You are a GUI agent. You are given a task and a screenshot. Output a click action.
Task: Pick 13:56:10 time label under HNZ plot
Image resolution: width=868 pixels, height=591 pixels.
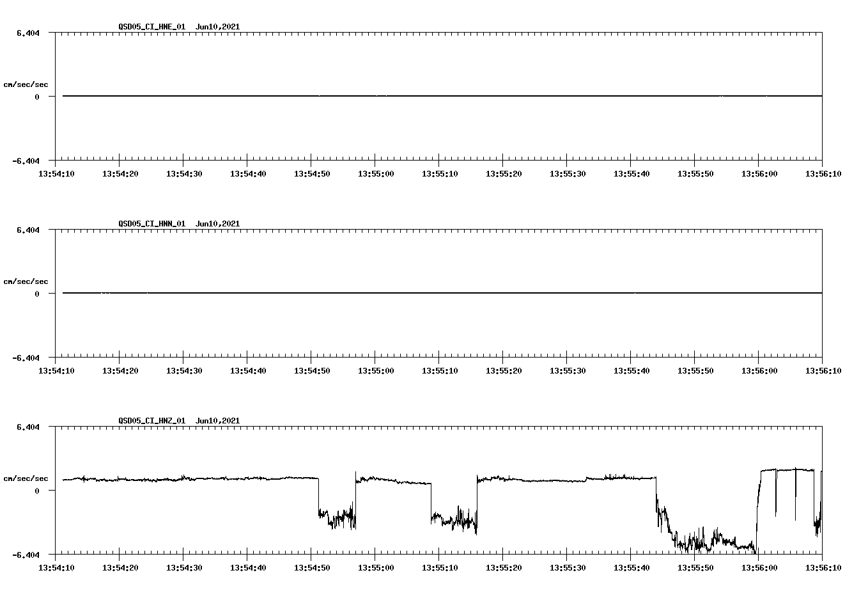click(x=823, y=567)
